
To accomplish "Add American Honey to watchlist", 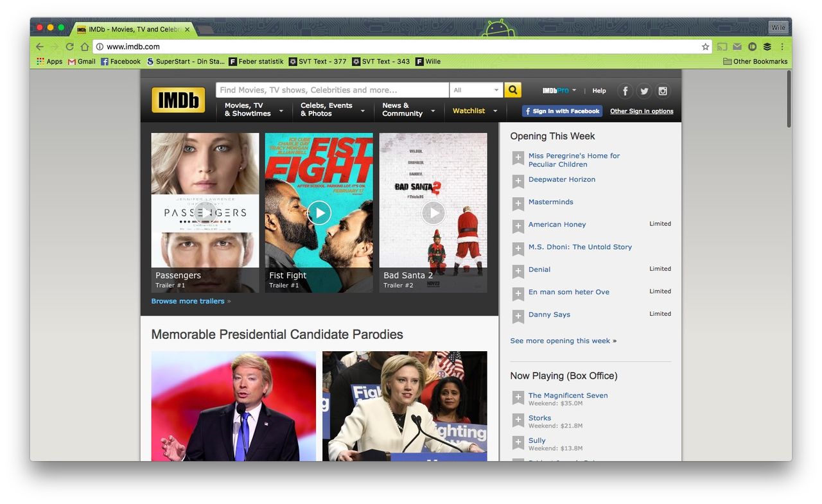I will [518, 226].
